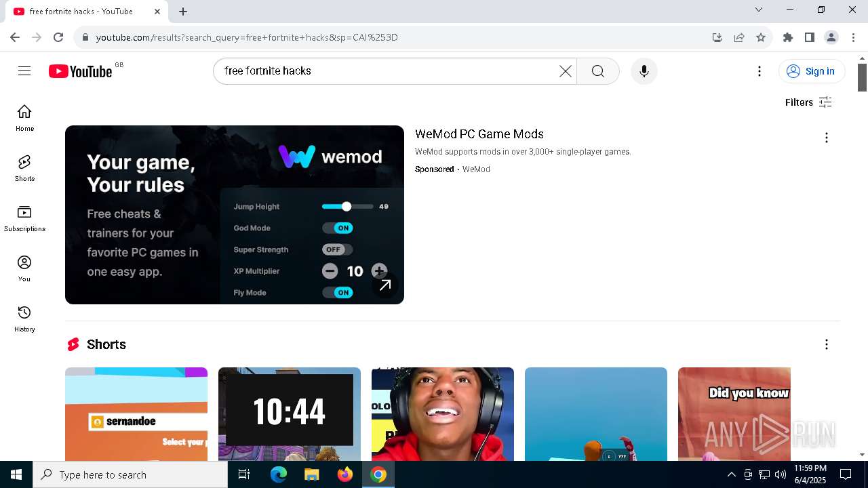Click the YouTube logo
Image resolution: width=868 pixels, height=488 pixels.
[x=81, y=71]
